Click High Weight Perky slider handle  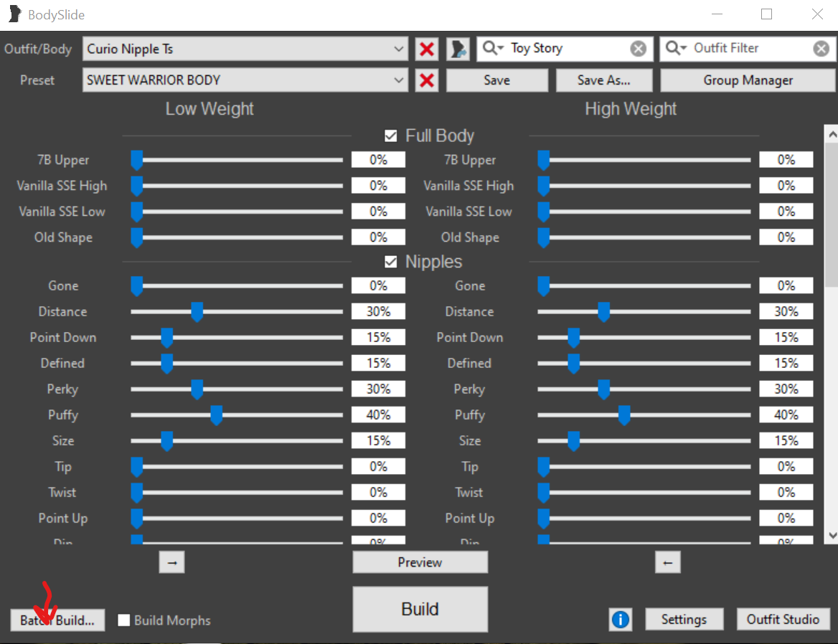[x=603, y=389]
